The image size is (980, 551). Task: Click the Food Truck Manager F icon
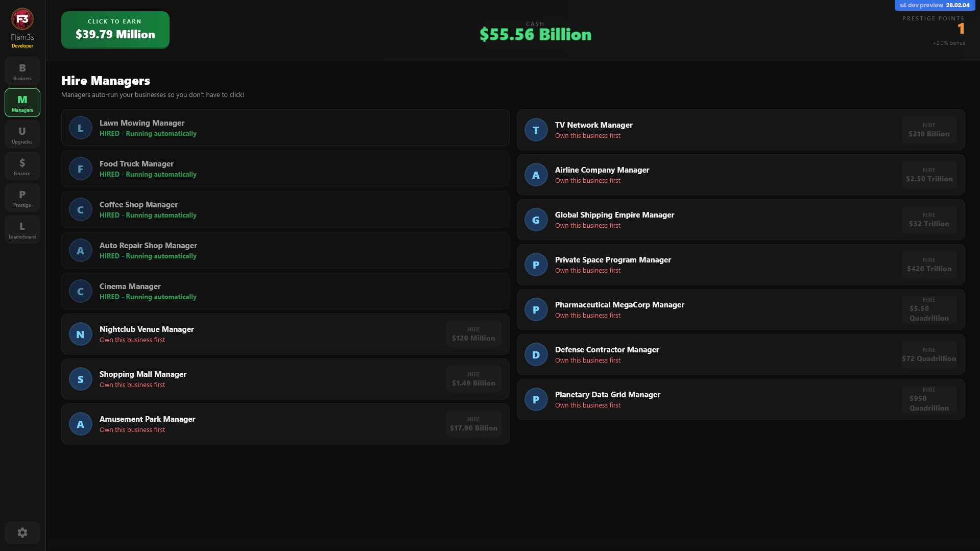[x=80, y=169]
